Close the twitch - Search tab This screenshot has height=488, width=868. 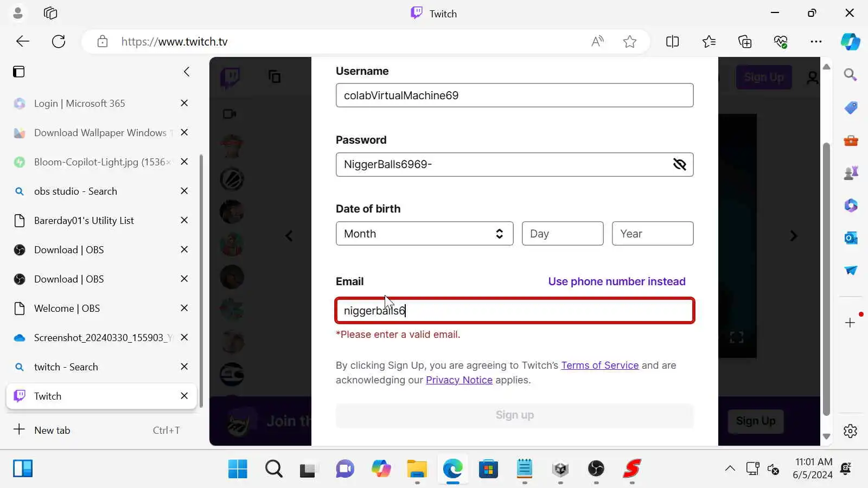pyautogui.click(x=184, y=367)
